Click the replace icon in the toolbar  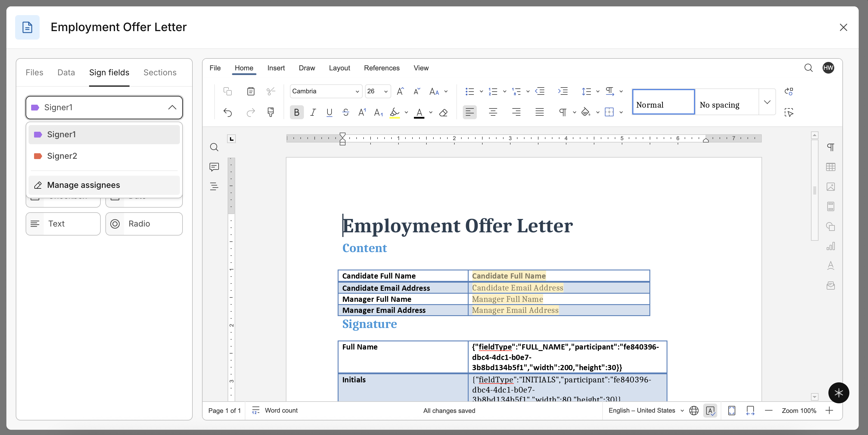pyautogui.click(x=789, y=91)
